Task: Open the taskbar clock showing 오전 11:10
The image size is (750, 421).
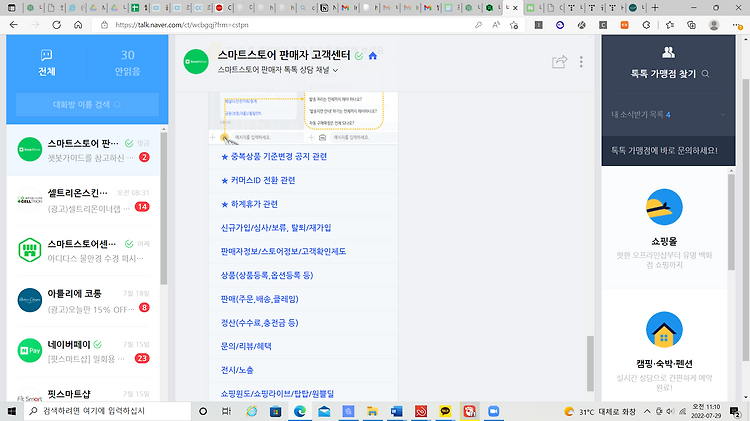Action: coord(706,411)
